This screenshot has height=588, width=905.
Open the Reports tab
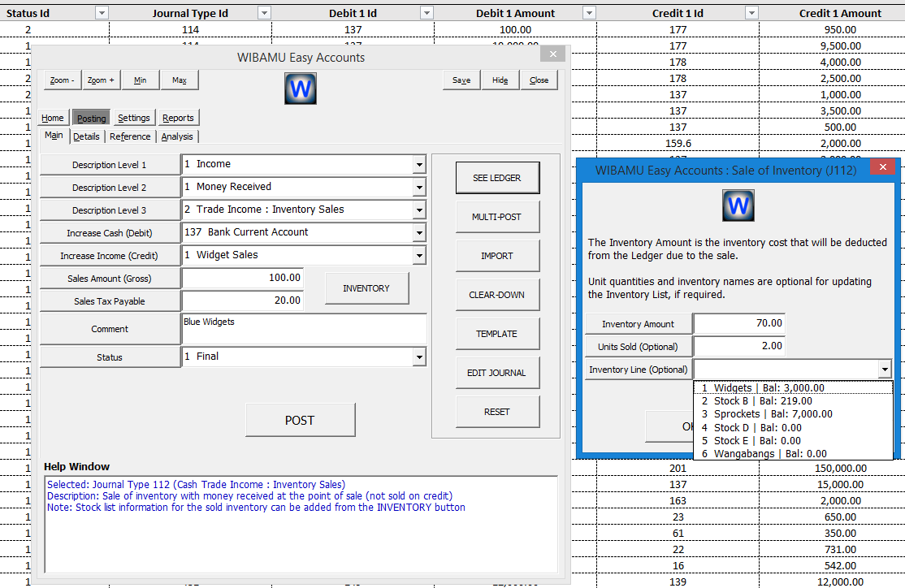coord(178,118)
